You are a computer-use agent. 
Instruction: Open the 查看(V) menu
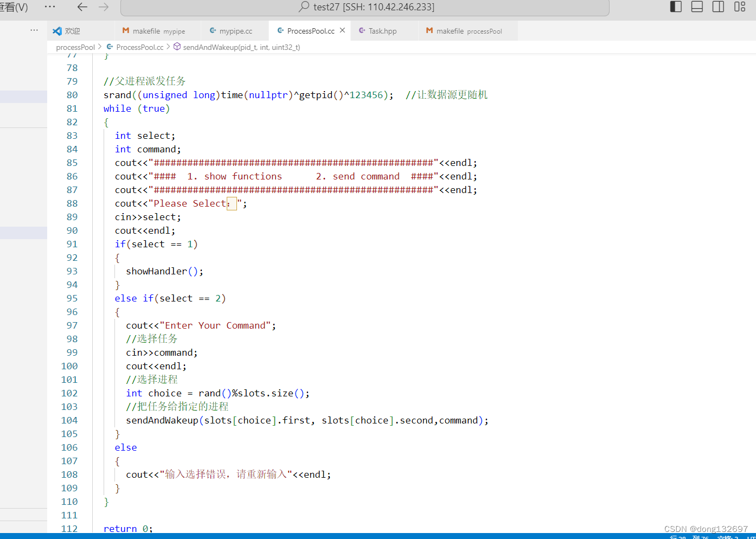pyautogui.click(x=14, y=7)
